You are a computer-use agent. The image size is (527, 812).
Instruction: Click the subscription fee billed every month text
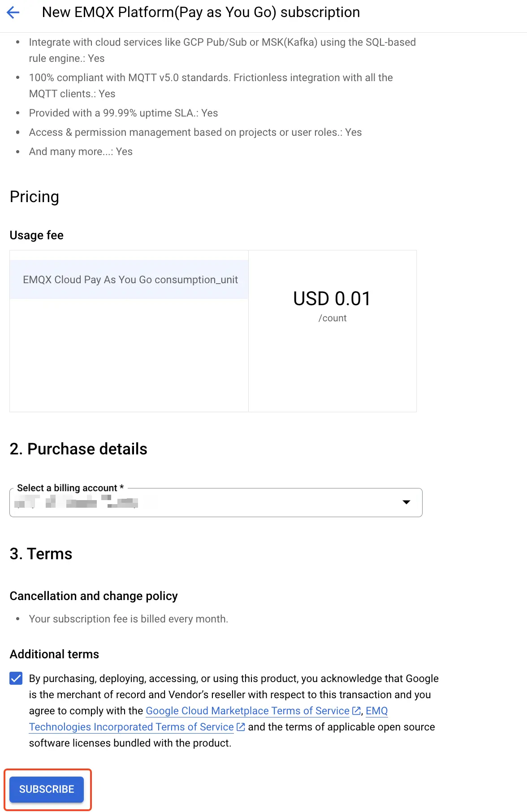[x=129, y=619]
